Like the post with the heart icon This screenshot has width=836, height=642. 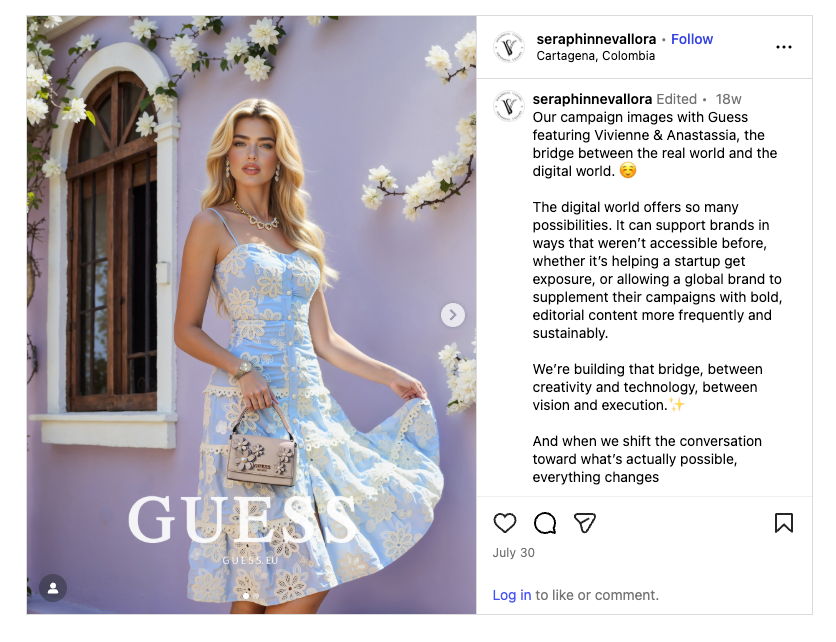coord(504,523)
